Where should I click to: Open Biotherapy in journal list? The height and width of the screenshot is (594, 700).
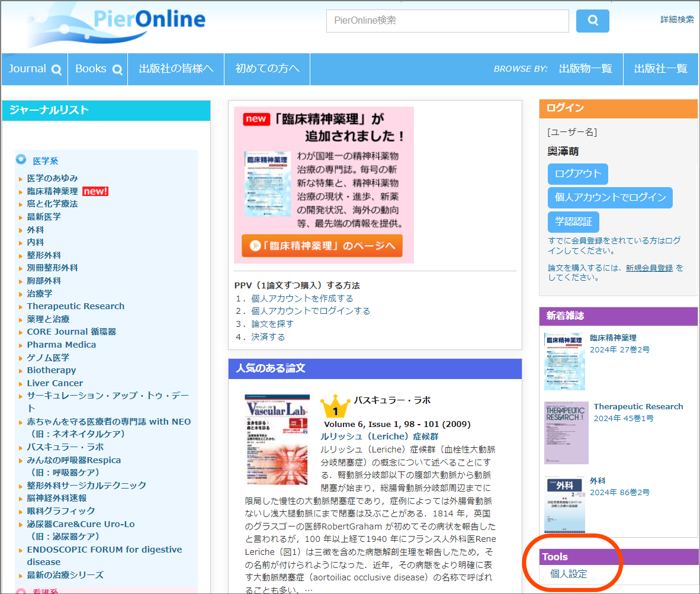(x=52, y=370)
